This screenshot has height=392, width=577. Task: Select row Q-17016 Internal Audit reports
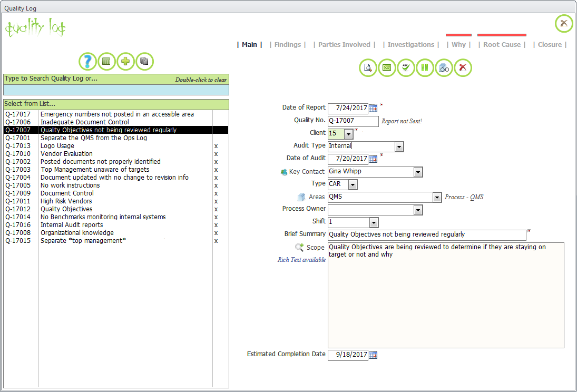coord(116,225)
